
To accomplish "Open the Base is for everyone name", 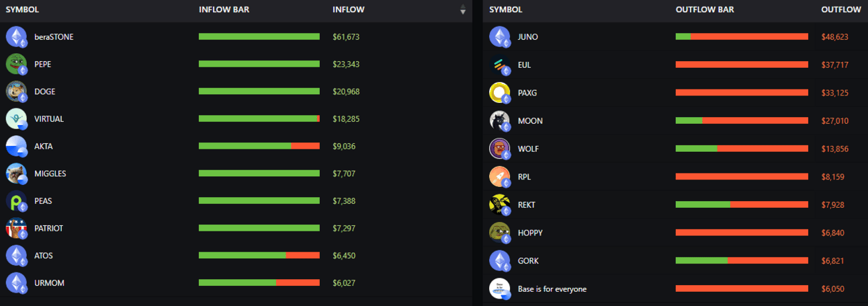I will pos(552,289).
